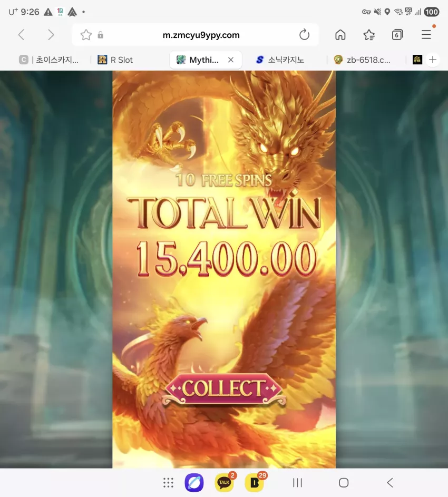
Task: Open the browser home page icon
Action: click(x=340, y=35)
